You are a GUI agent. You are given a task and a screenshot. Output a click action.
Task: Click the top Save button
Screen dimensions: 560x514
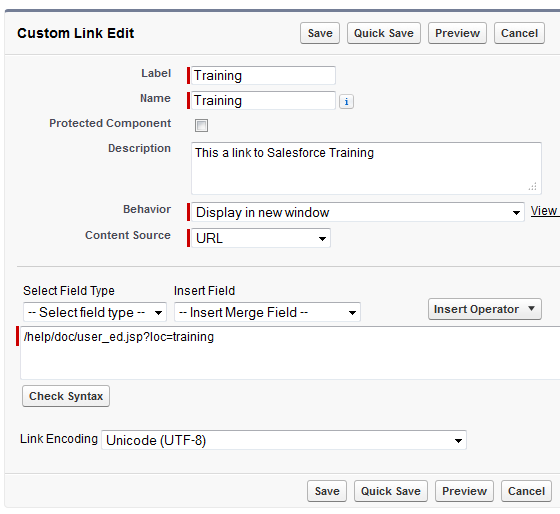click(x=320, y=33)
